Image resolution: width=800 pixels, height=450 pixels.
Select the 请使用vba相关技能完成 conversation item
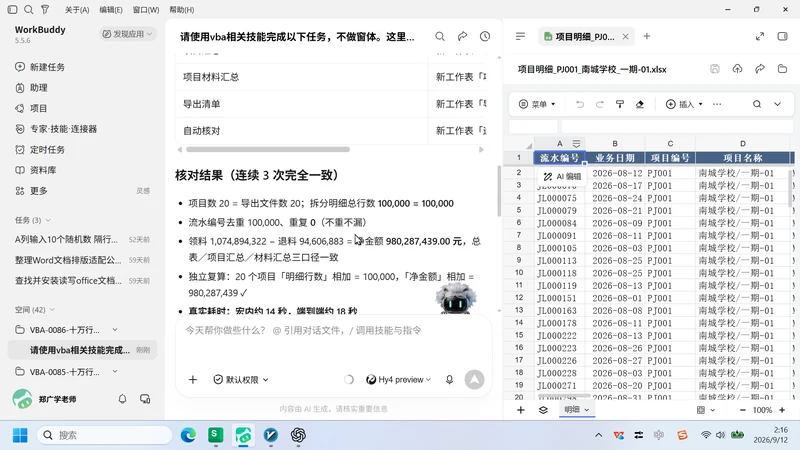83,350
